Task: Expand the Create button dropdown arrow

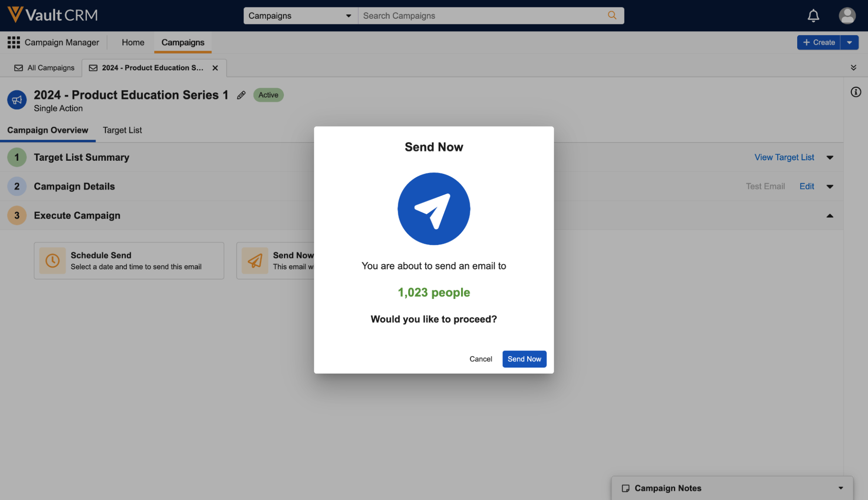Action: pos(849,43)
